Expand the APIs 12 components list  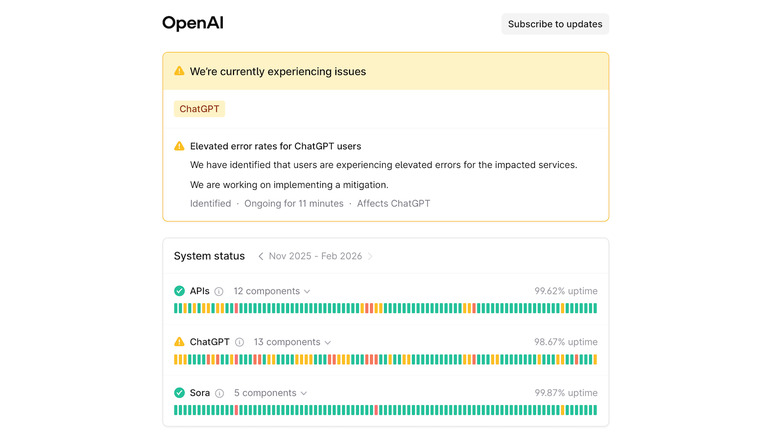tap(272, 291)
